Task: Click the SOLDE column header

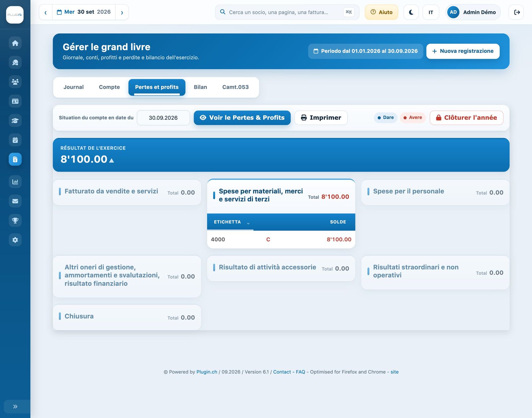Action: point(338,222)
